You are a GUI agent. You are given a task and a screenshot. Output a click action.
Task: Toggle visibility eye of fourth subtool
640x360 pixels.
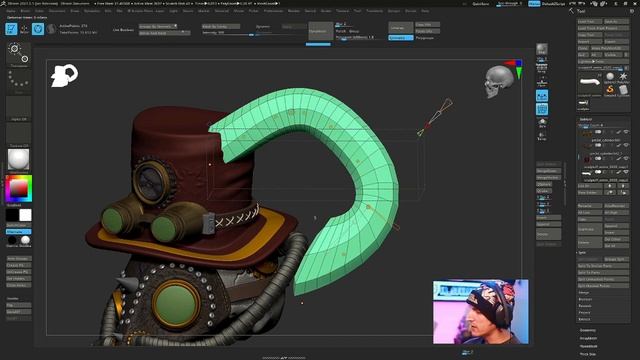[x=626, y=172]
